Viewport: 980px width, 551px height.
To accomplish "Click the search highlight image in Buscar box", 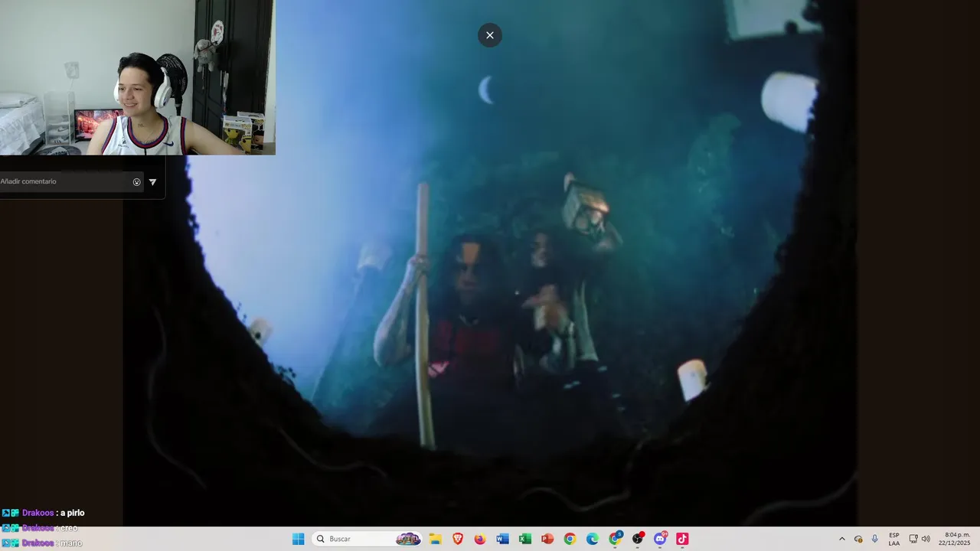I will click(x=408, y=539).
